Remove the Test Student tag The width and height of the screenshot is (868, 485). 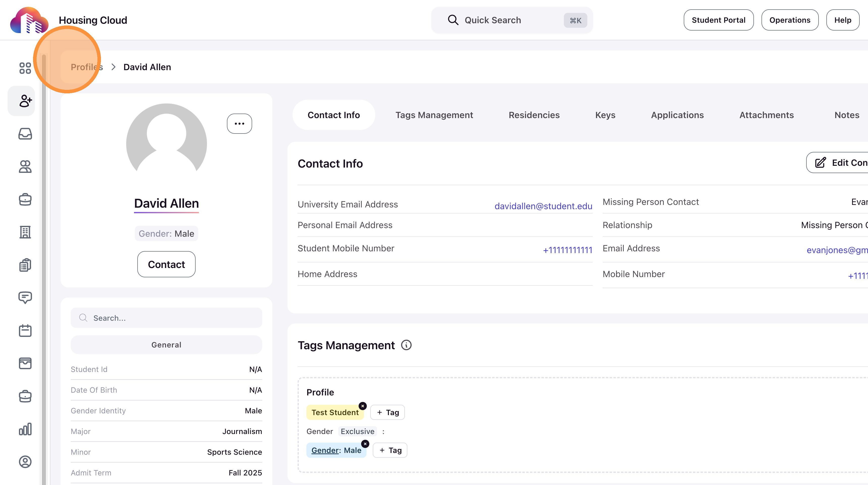pos(362,406)
